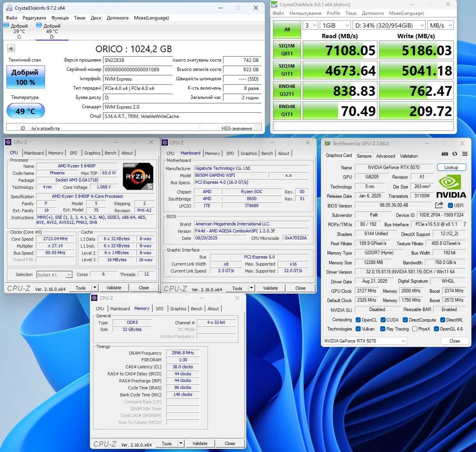
Task: Click the refresh icon in GPU-Z
Action: coord(455,154)
